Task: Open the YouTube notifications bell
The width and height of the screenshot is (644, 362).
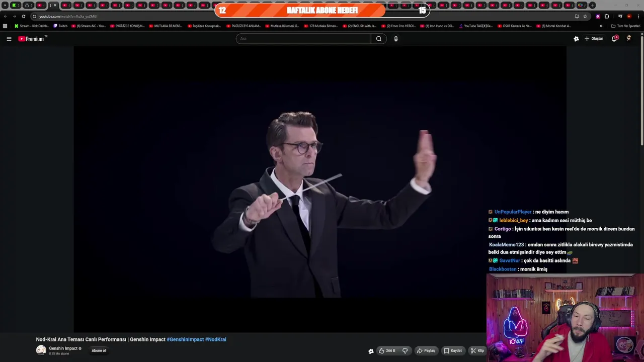Action: click(614, 39)
